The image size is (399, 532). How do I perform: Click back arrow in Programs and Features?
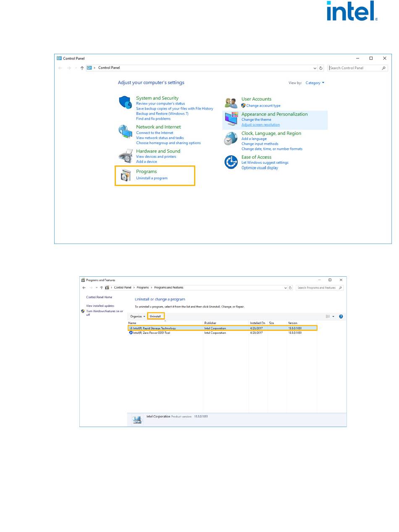tap(84, 288)
